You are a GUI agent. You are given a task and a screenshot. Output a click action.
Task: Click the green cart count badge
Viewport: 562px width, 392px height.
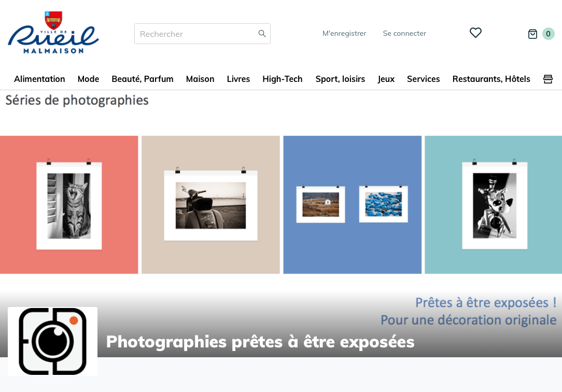tap(548, 34)
